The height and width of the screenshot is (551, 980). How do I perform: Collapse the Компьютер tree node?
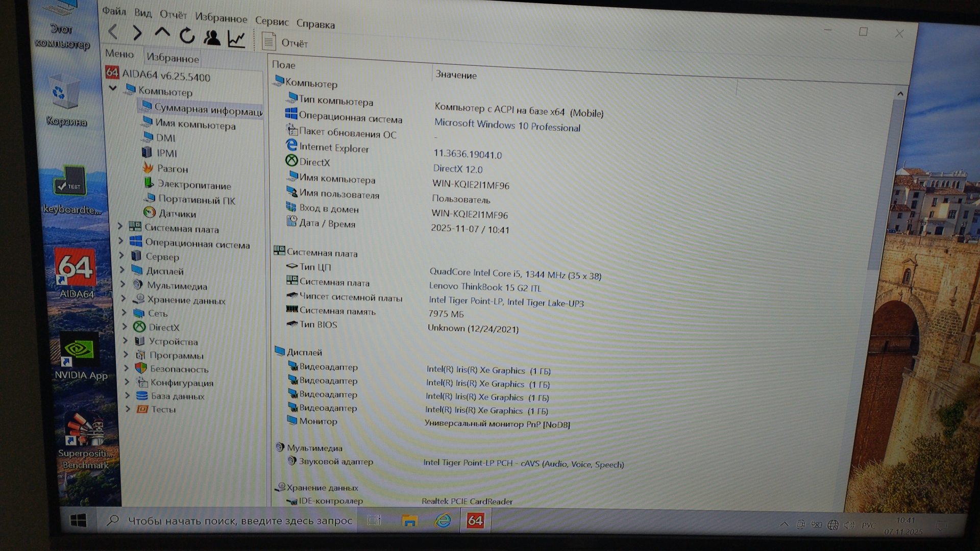[113, 88]
